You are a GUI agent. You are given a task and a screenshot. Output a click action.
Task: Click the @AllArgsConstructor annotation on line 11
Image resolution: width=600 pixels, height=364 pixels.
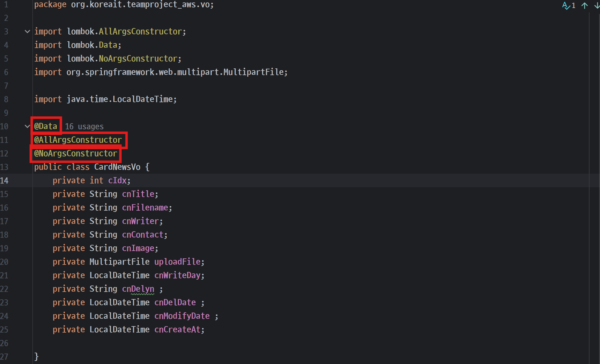(78, 140)
